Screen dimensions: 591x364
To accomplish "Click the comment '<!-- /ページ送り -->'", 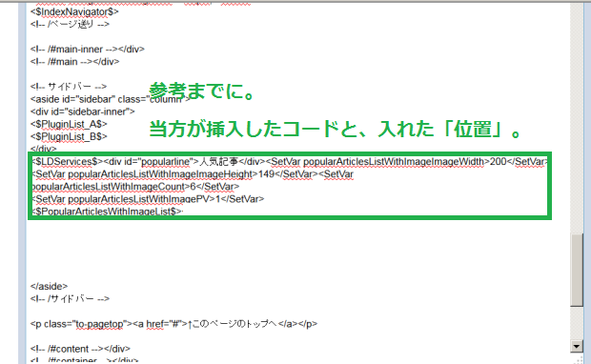I will [x=70, y=24].
